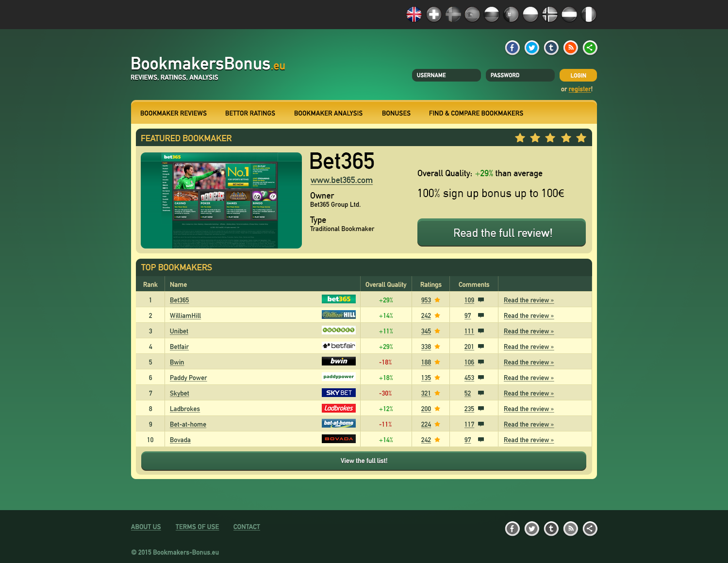Screen dimensions: 728x563
Task: Open the orange RSS feed icon
Action: 570,48
